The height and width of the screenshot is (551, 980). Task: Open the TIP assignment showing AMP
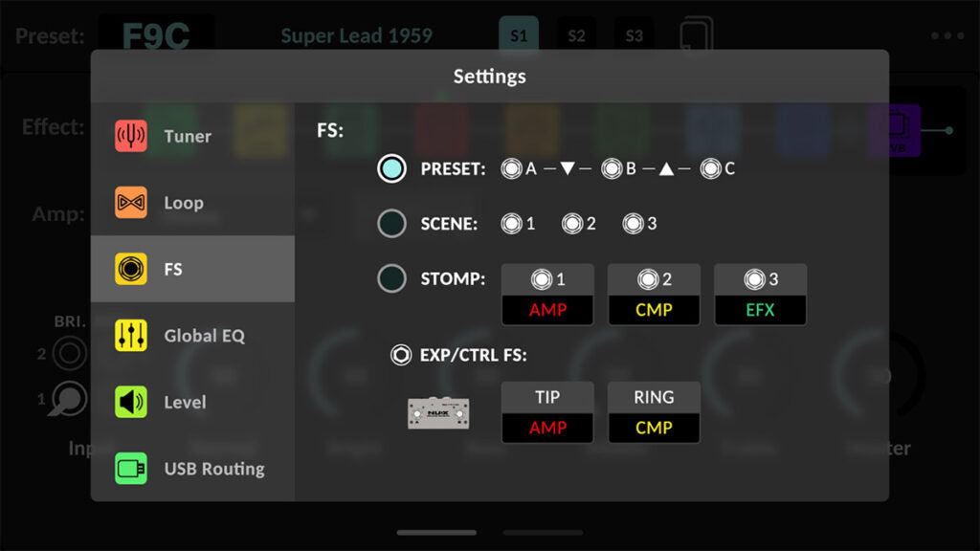[x=547, y=411]
